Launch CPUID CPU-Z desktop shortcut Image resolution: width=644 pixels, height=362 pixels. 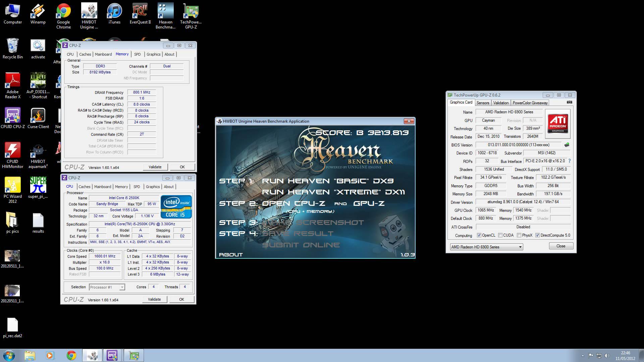12,118
